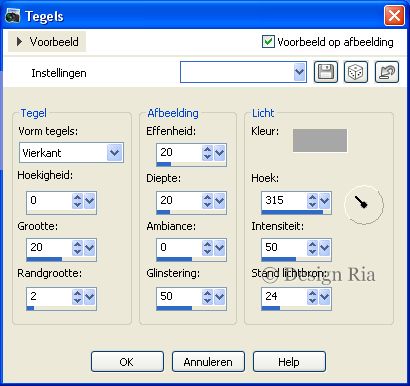
Task: Click Randgrootte spin arrows
Action: [77, 297]
